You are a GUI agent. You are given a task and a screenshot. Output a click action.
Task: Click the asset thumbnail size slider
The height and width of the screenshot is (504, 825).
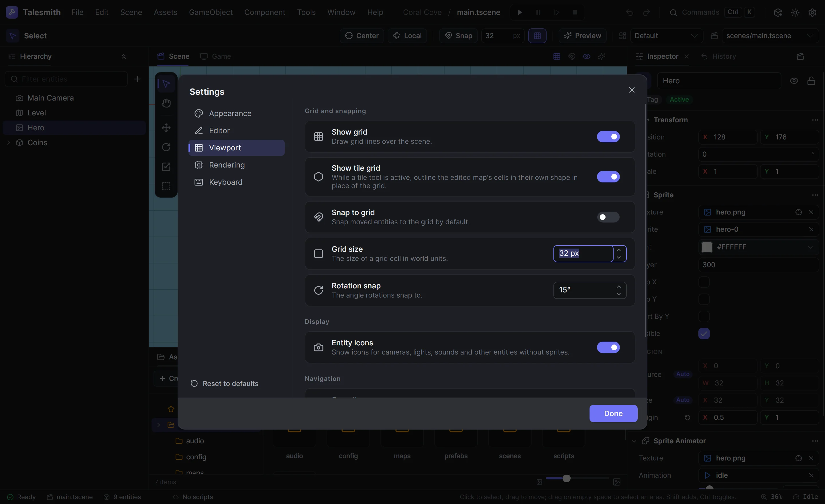click(577, 478)
